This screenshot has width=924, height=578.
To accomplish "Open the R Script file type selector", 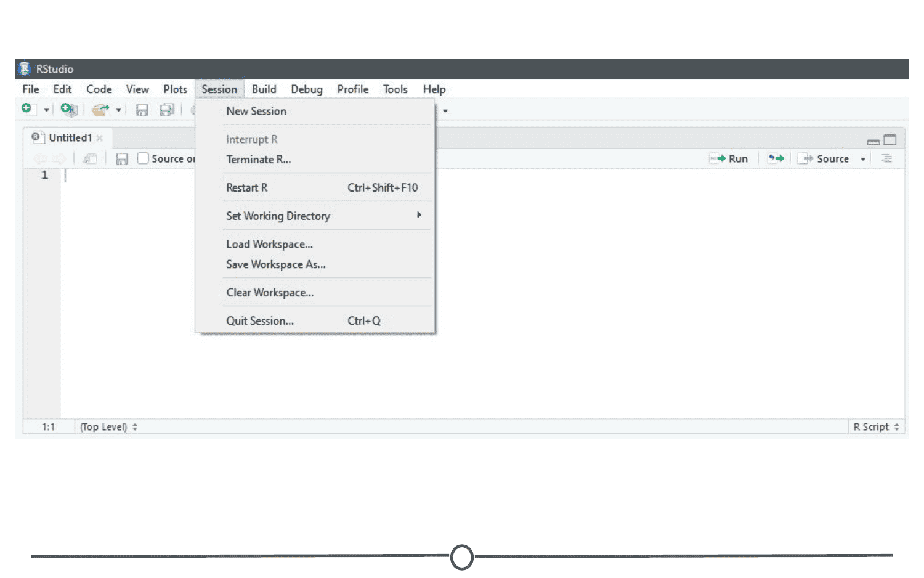I will coord(876,427).
